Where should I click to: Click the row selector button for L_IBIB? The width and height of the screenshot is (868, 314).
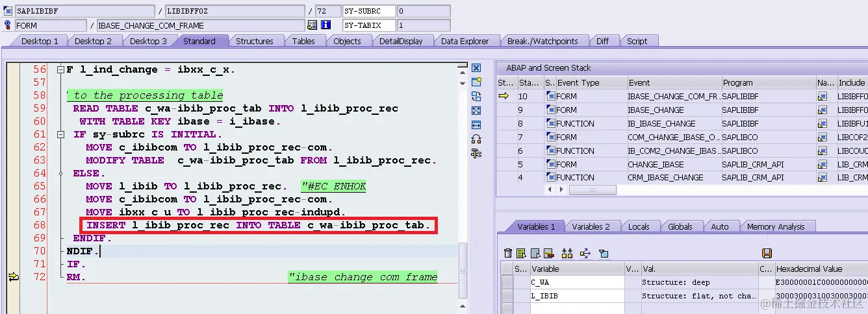click(507, 296)
